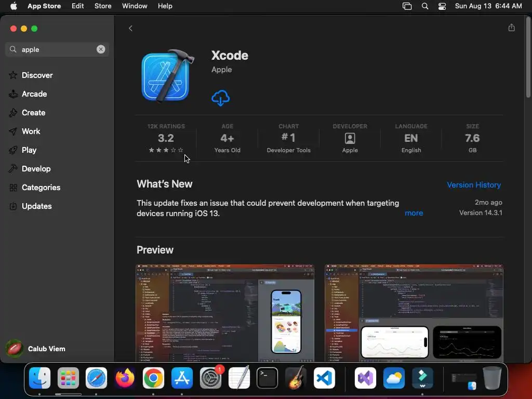Open the share button for Xcode

point(512,28)
